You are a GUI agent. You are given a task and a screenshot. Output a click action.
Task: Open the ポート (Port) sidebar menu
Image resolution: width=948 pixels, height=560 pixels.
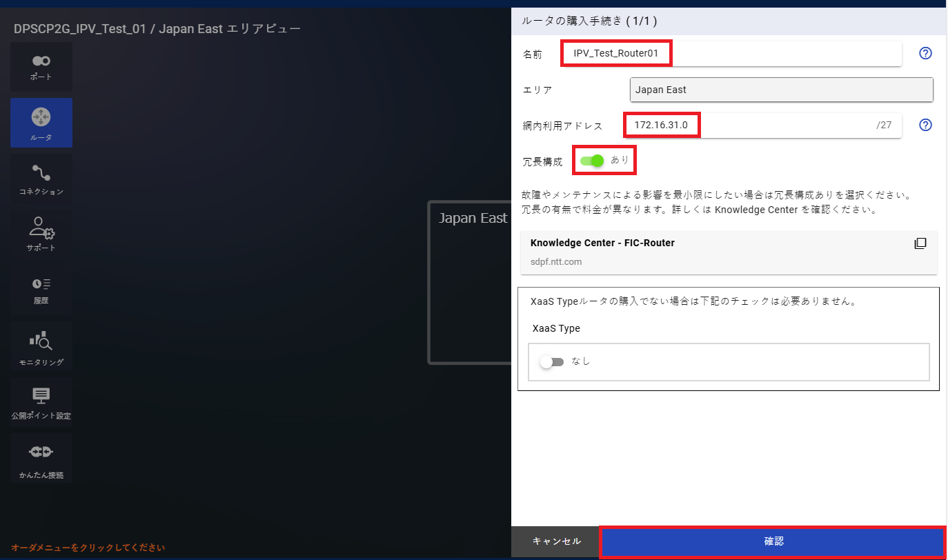pyautogui.click(x=41, y=67)
